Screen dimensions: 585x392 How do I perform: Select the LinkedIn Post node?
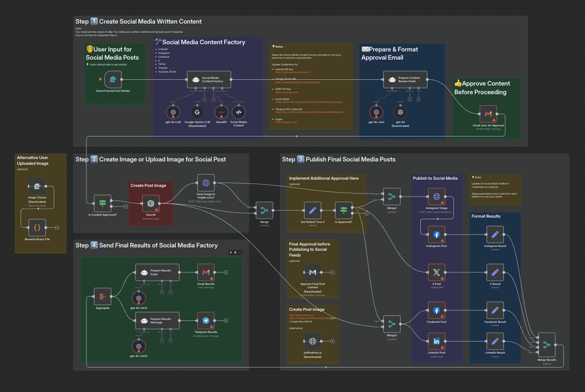pos(436,342)
